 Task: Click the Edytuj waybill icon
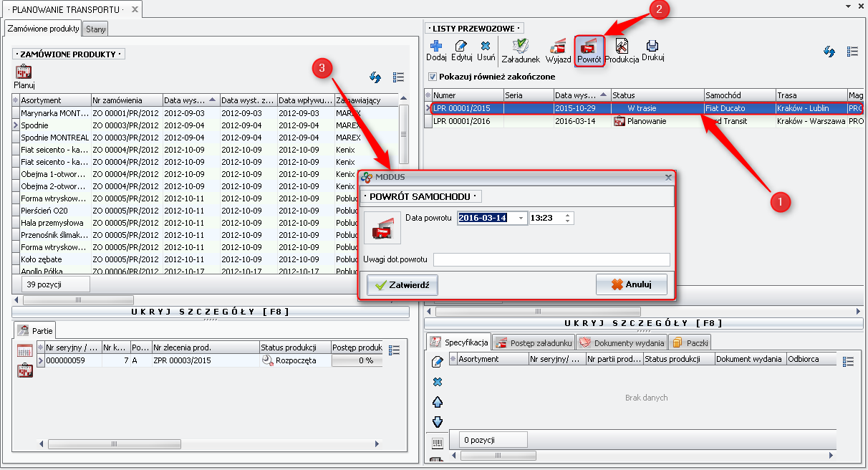click(x=461, y=47)
